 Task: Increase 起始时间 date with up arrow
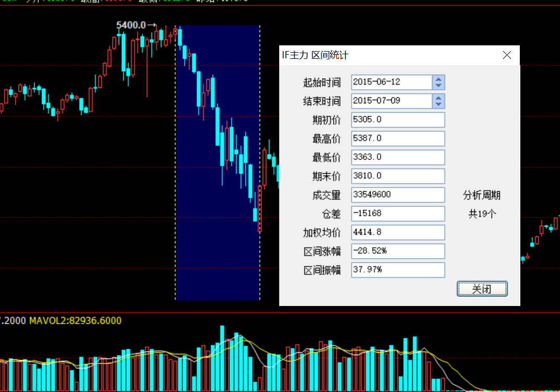tap(438, 79)
